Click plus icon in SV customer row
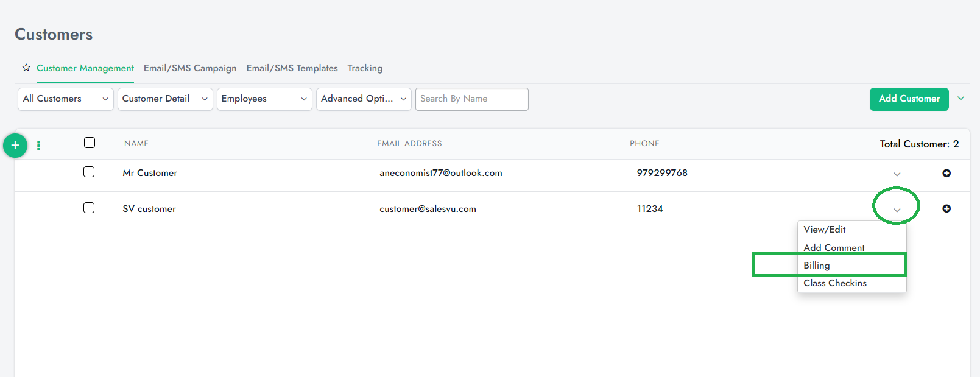 [x=947, y=208]
